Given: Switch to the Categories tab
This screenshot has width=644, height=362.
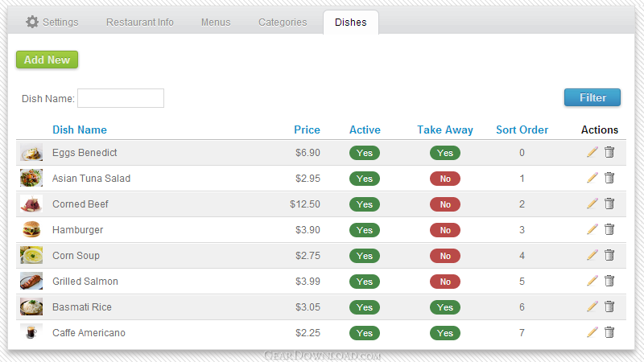Looking at the screenshot, I should tap(283, 23).
